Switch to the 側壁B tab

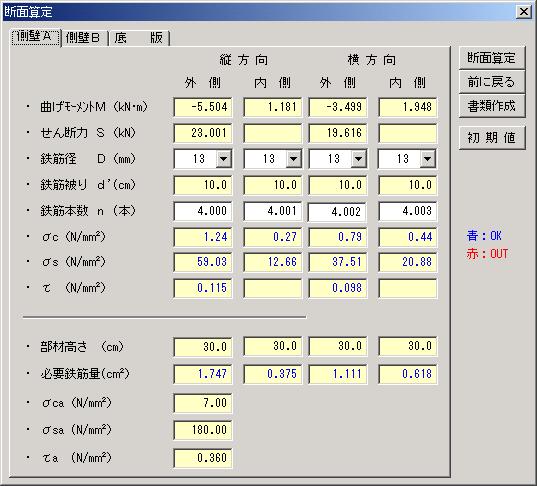click(x=84, y=38)
